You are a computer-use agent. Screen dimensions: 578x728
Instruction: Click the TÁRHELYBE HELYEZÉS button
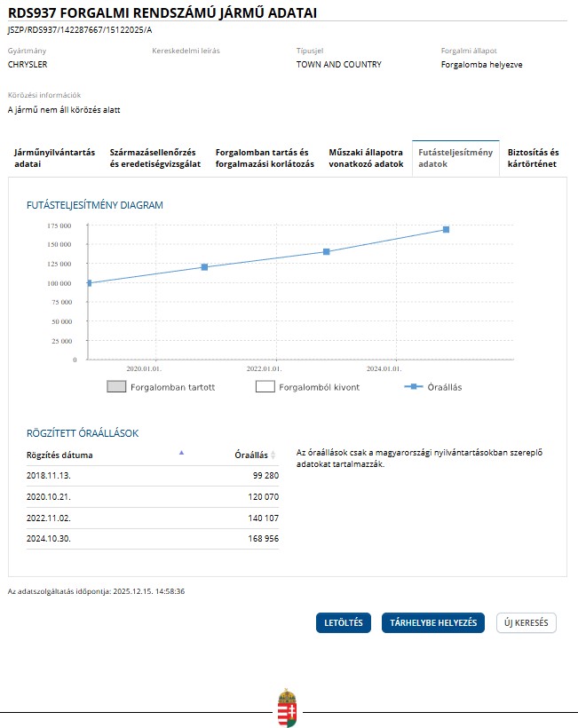tap(432, 623)
